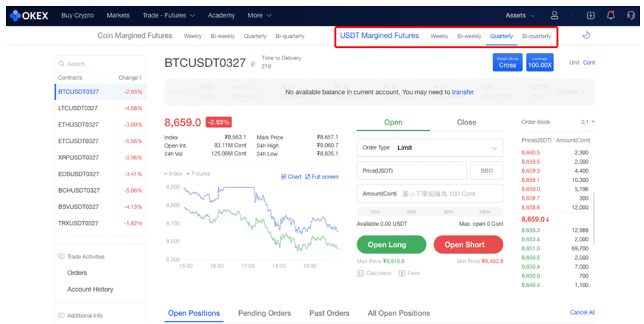Expand the chart to Full screen
This screenshot has height=324, width=644.
click(x=321, y=177)
